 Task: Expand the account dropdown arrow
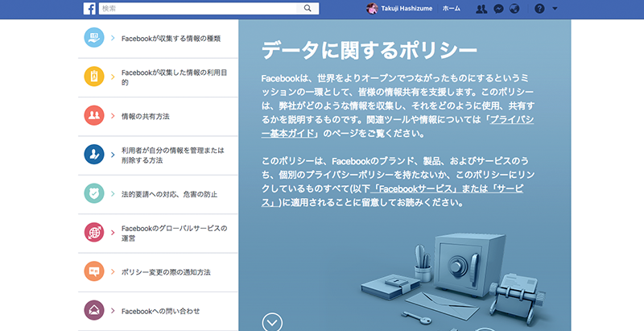(555, 9)
